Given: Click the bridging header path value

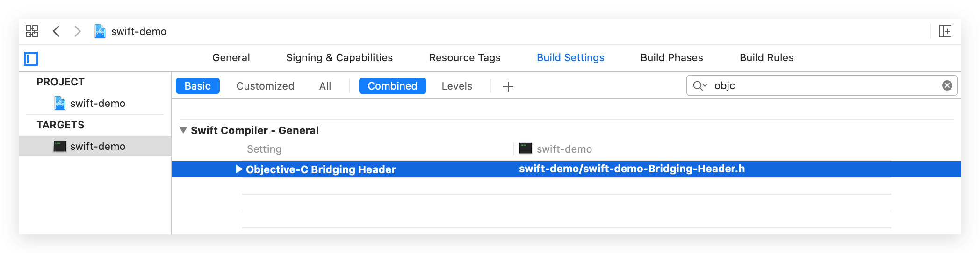Looking at the screenshot, I should pos(632,169).
